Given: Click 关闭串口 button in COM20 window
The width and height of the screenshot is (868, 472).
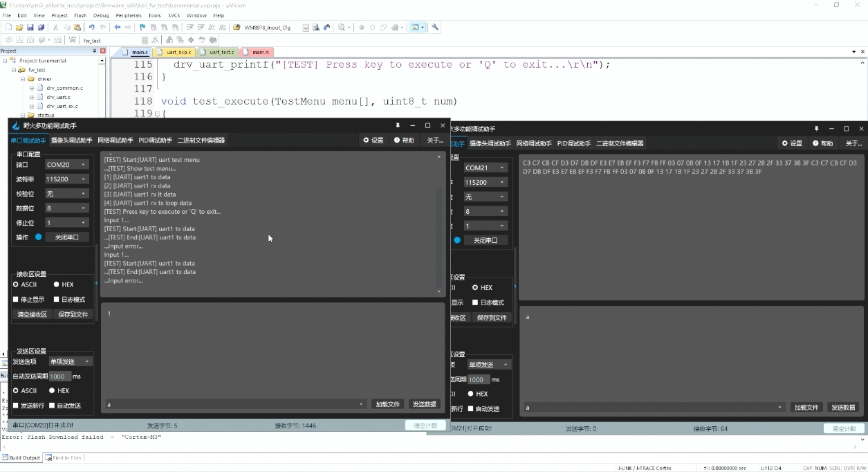Looking at the screenshot, I should (67, 237).
